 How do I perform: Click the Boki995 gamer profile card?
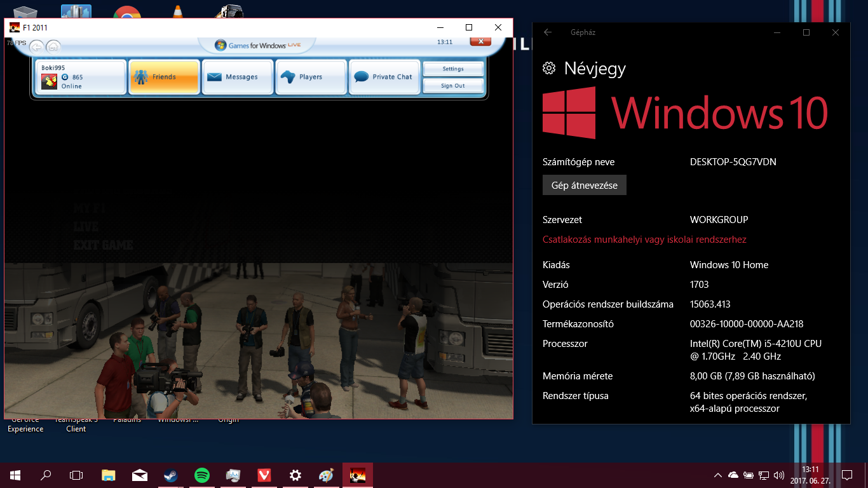pyautogui.click(x=80, y=77)
